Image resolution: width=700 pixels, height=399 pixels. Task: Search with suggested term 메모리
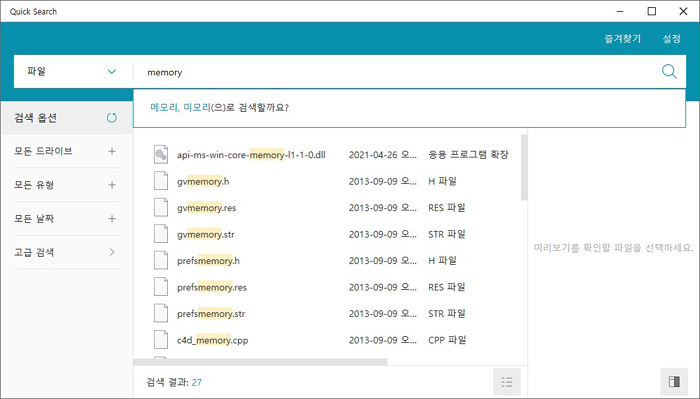click(x=164, y=108)
